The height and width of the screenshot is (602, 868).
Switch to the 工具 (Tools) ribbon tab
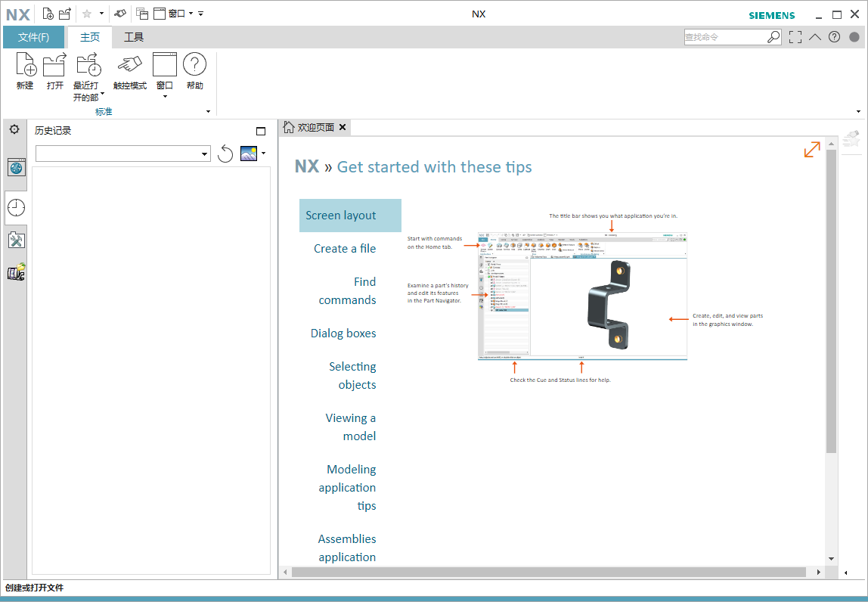pos(134,37)
